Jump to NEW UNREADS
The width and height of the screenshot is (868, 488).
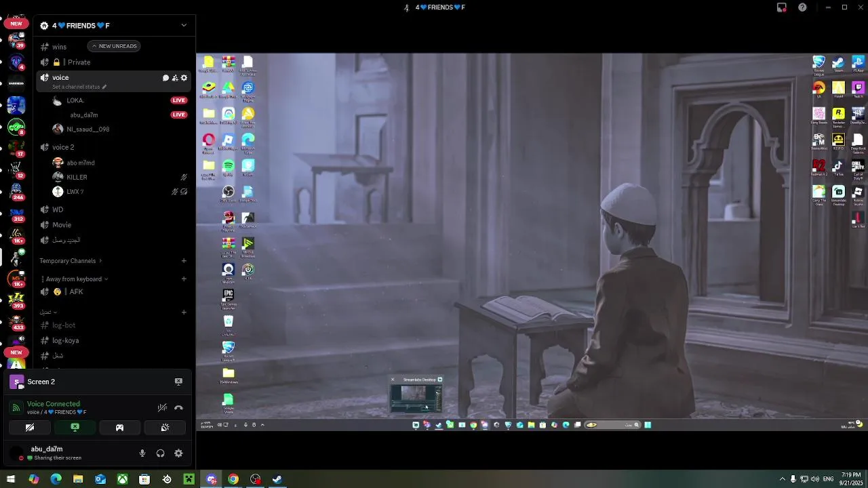(114, 46)
